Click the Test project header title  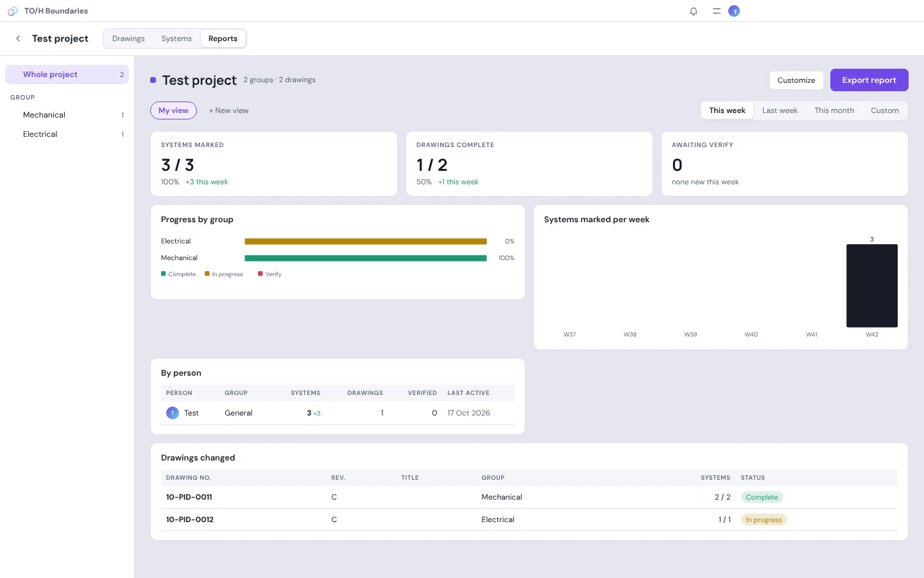[200, 80]
